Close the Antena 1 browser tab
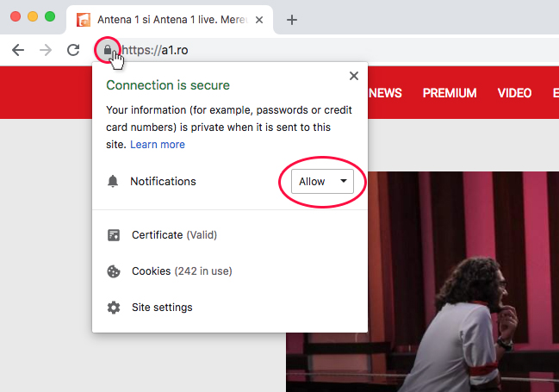559x392 pixels. [x=259, y=20]
